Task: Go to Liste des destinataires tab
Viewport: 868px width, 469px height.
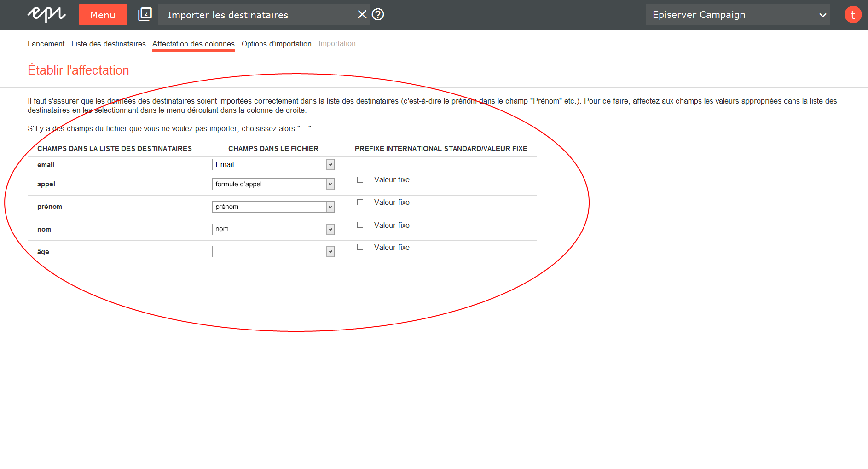Action: [x=109, y=44]
